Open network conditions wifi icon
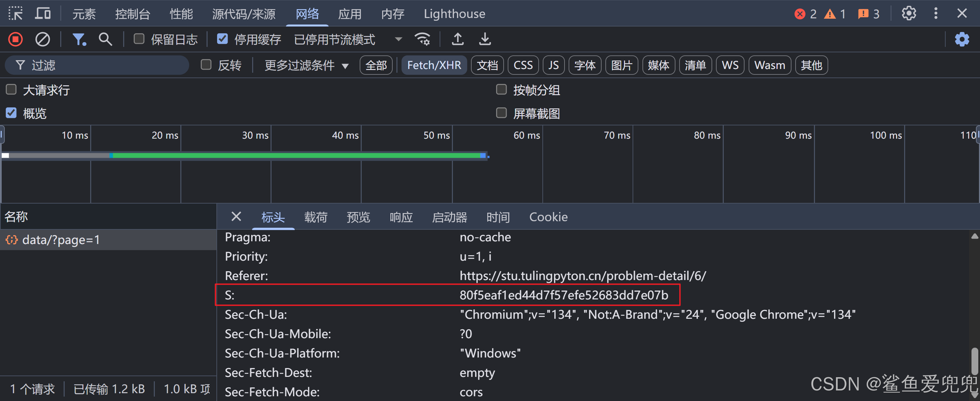The width and height of the screenshot is (980, 401). point(422,39)
